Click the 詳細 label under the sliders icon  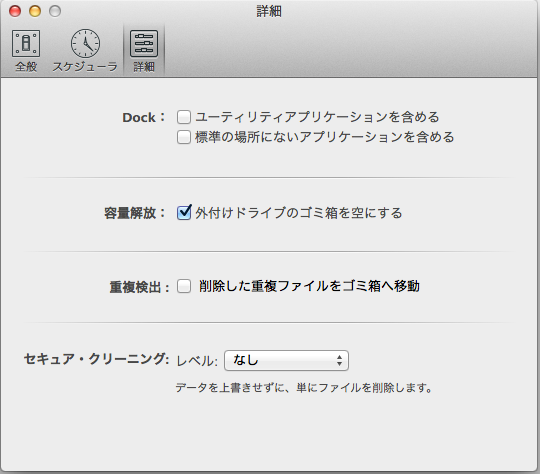(x=144, y=66)
